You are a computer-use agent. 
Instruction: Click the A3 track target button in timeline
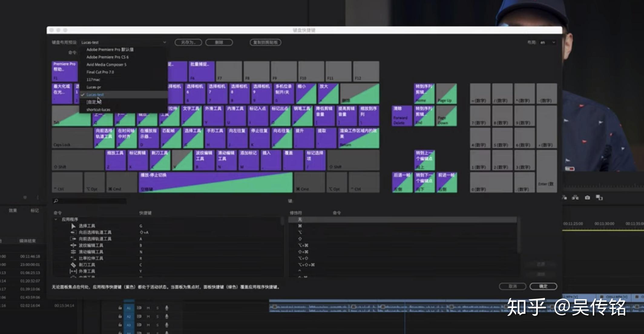click(129, 325)
